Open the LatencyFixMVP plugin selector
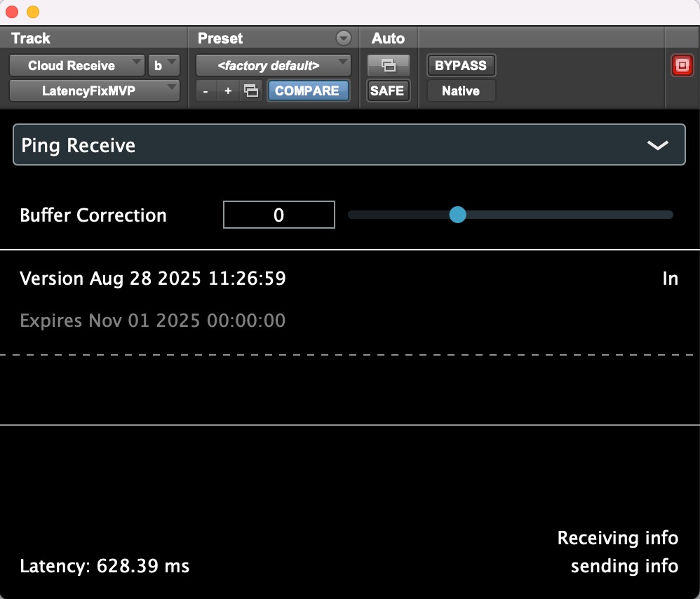 pos(95,90)
